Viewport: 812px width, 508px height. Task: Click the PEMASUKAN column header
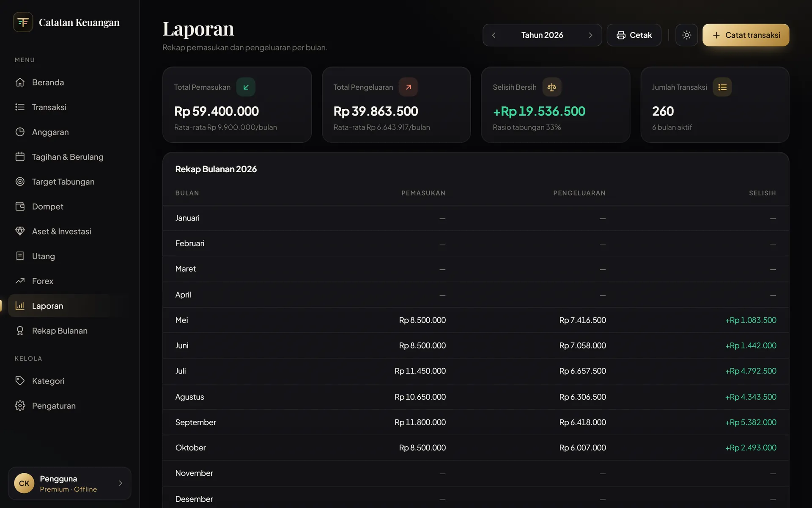pyautogui.click(x=423, y=193)
